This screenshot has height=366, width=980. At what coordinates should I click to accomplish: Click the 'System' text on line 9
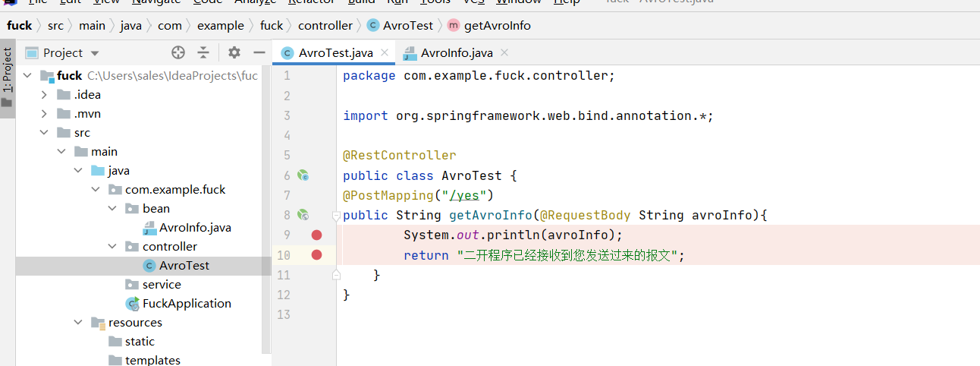(x=426, y=235)
